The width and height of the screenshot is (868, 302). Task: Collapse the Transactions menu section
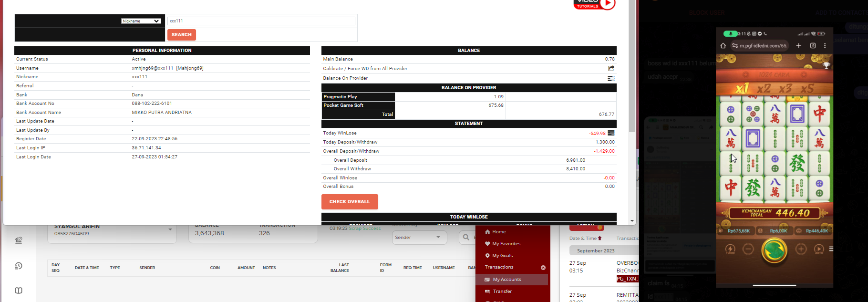[543, 268]
